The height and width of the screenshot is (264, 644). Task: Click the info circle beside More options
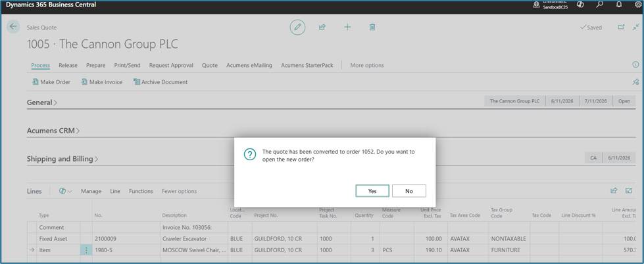[x=636, y=65]
